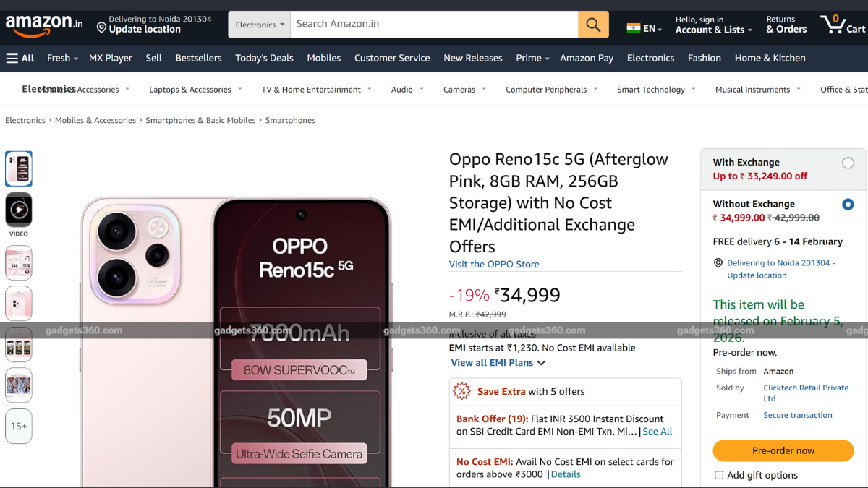Enable the Add gift options checkbox
868x488 pixels.
pos(718,475)
